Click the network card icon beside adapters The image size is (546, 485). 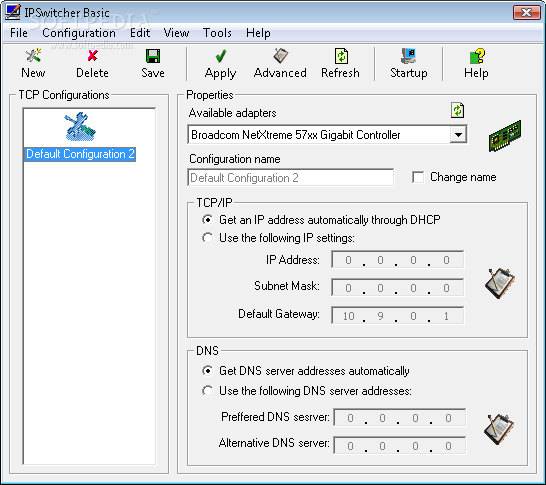[505, 136]
